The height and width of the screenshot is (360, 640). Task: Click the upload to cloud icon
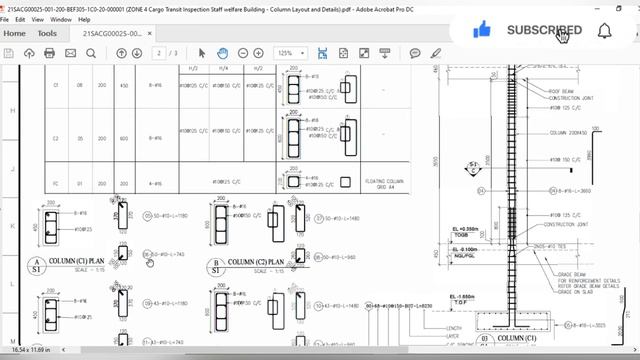coord(29,53)
